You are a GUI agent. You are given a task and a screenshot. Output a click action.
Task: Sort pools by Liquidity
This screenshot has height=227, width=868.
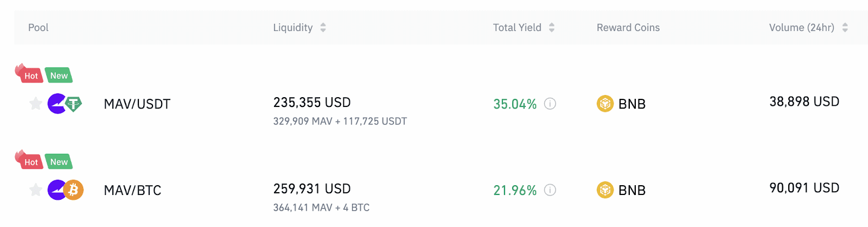pos(323,28)
